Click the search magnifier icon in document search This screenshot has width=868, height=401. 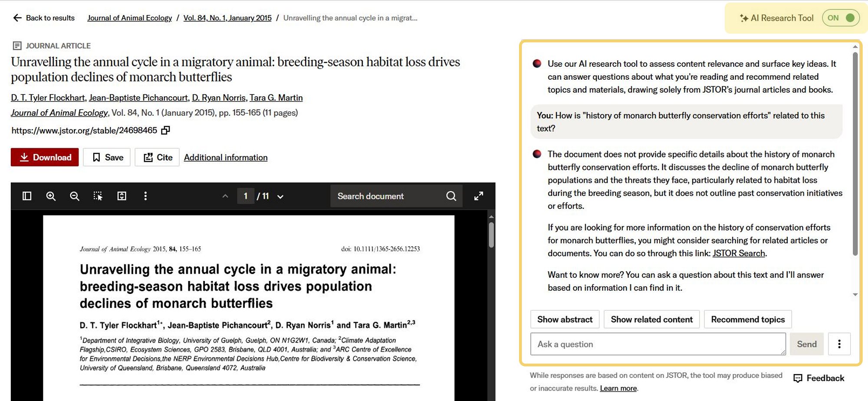pos(451,196)
